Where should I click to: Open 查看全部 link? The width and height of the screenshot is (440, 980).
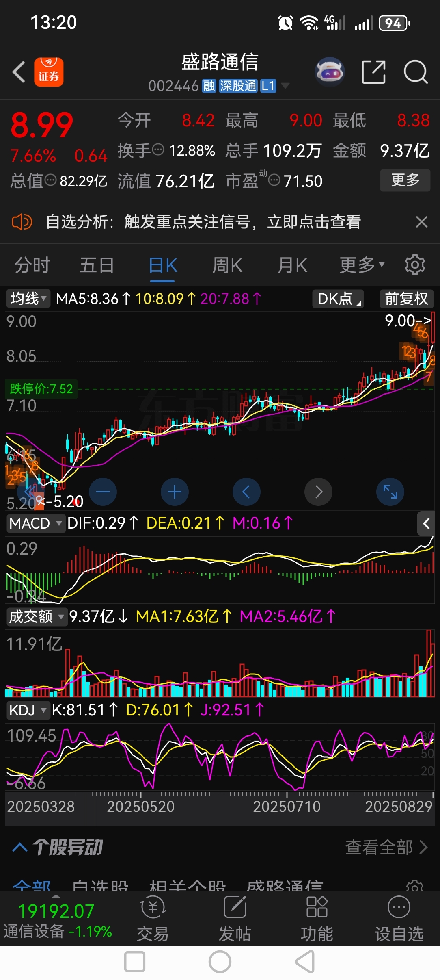tap(386, 848)
